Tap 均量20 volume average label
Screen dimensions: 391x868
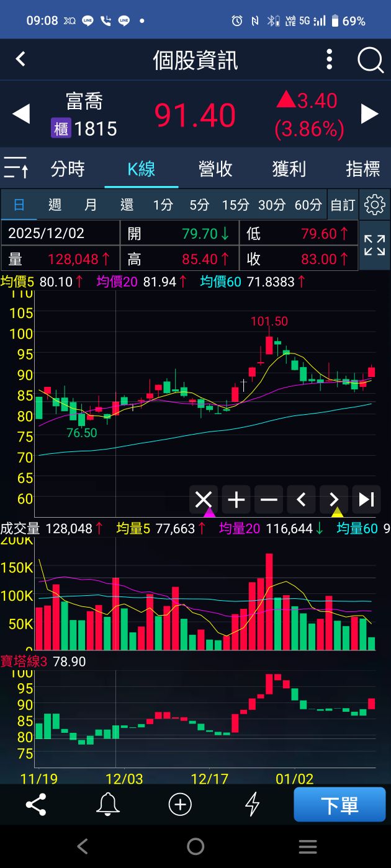click(241, 529)
